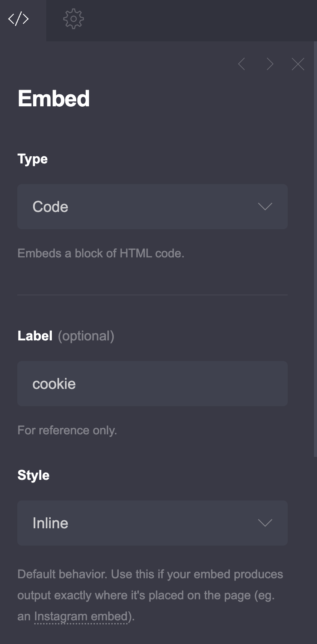Open the Style dropdown showing Inline
The image size is (317, 644).
(x=152, y=523)
